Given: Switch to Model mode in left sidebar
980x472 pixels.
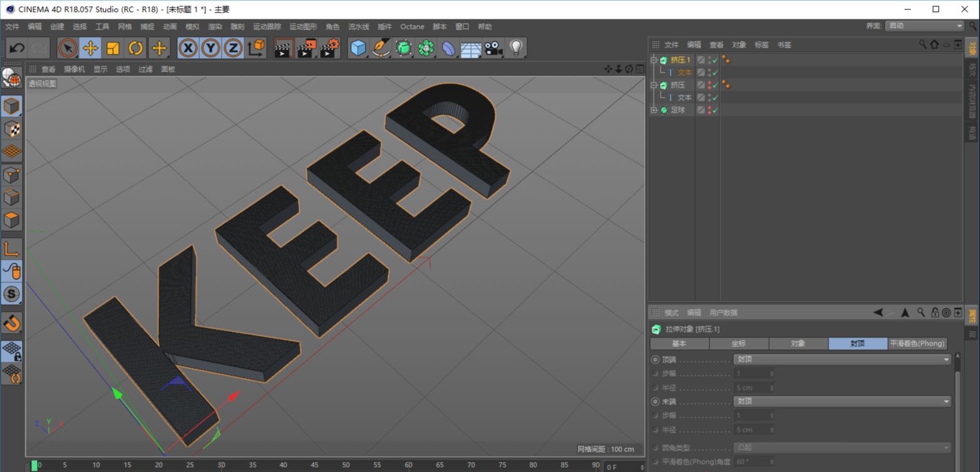Looking at the screenshot, I should click(x=11, y=106).
